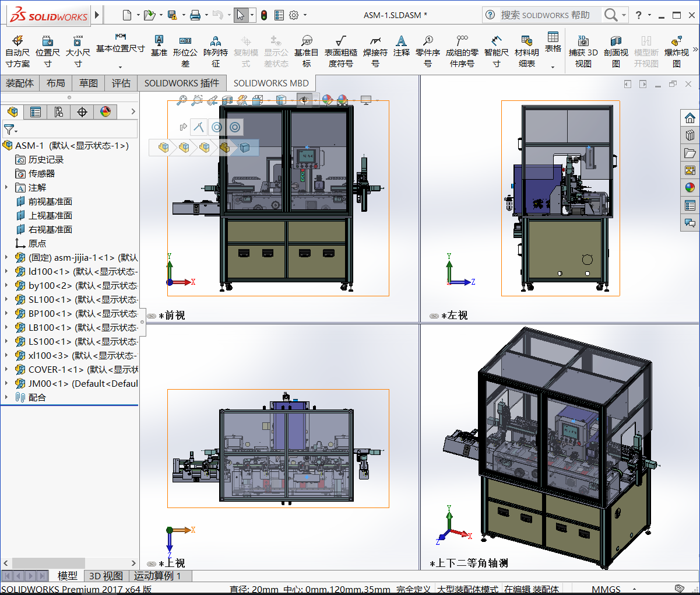Click the Save icon
Screen dimensions: 700x595
(172, 15)
